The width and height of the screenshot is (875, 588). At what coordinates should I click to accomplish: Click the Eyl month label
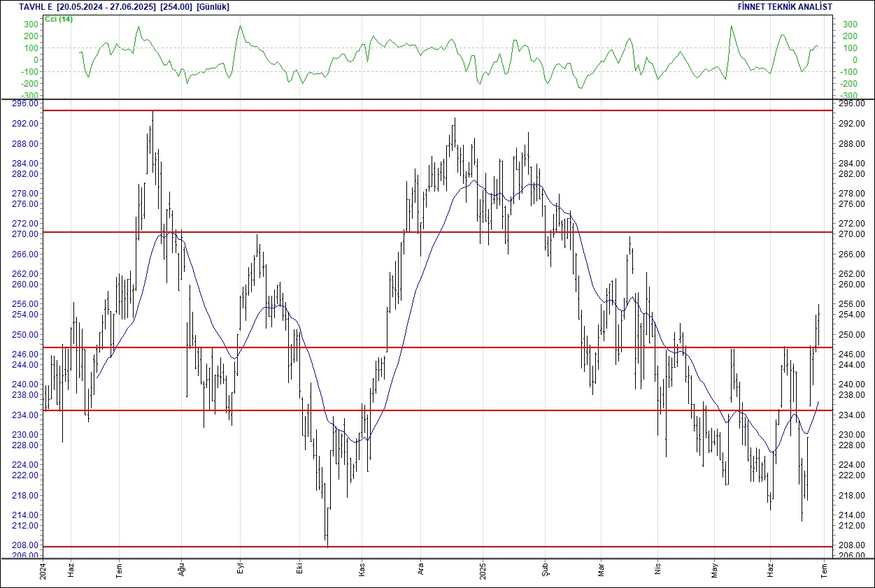pyautogui.click(x=240, y=571)
